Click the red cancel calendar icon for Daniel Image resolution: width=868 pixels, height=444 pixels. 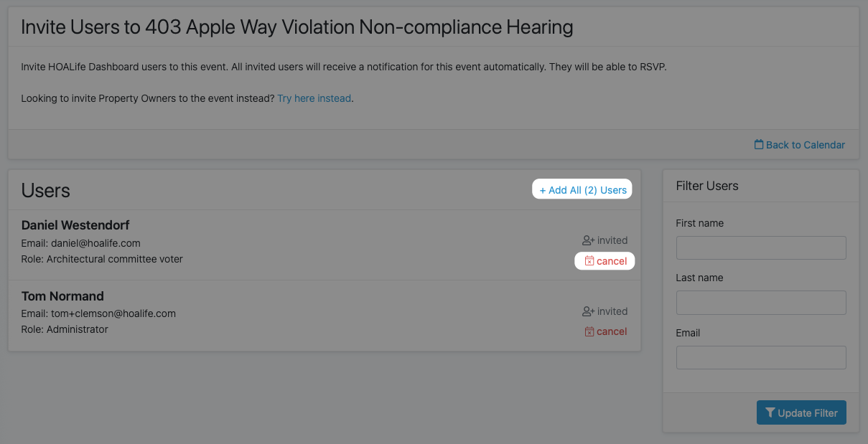(589, 261)
